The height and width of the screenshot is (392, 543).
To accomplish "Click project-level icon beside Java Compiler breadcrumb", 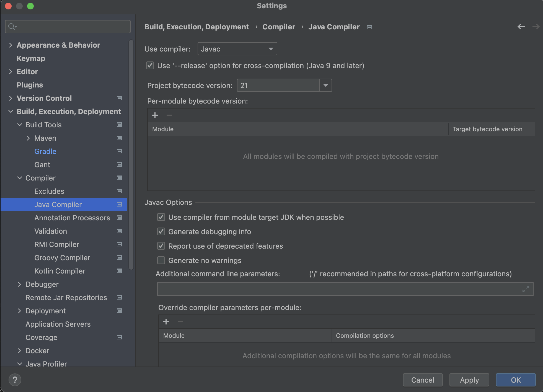I will pos(369,27).
